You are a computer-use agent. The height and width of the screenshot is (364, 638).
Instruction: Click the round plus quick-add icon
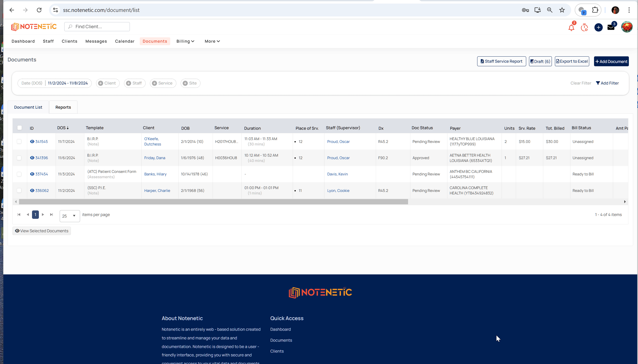[598, 27]
